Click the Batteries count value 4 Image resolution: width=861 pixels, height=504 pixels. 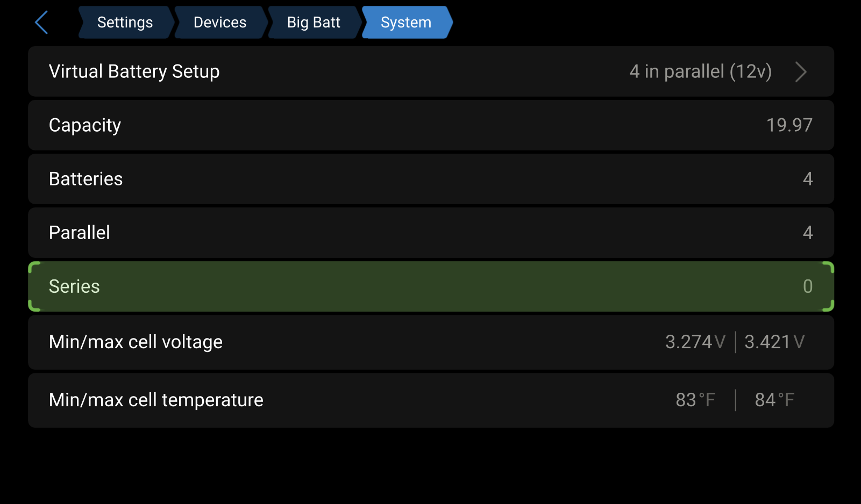[x=807, y=179]
